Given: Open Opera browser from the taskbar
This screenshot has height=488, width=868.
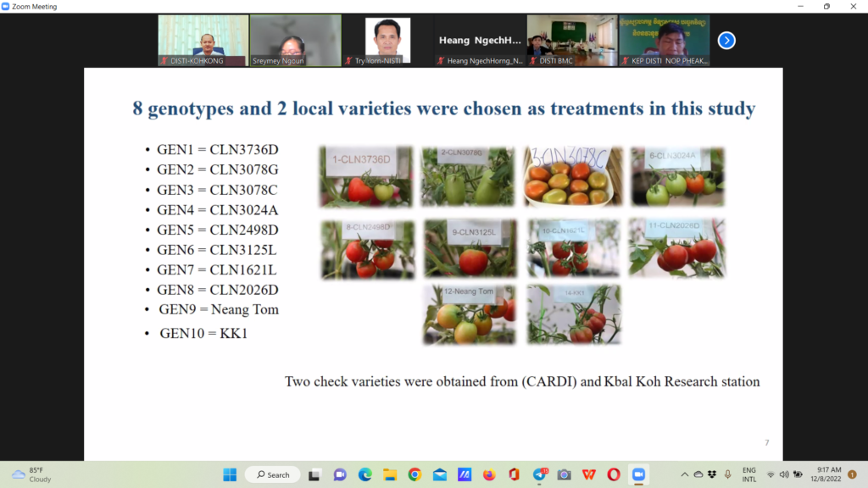Looking at the screenshot, I should click(613, 474).
